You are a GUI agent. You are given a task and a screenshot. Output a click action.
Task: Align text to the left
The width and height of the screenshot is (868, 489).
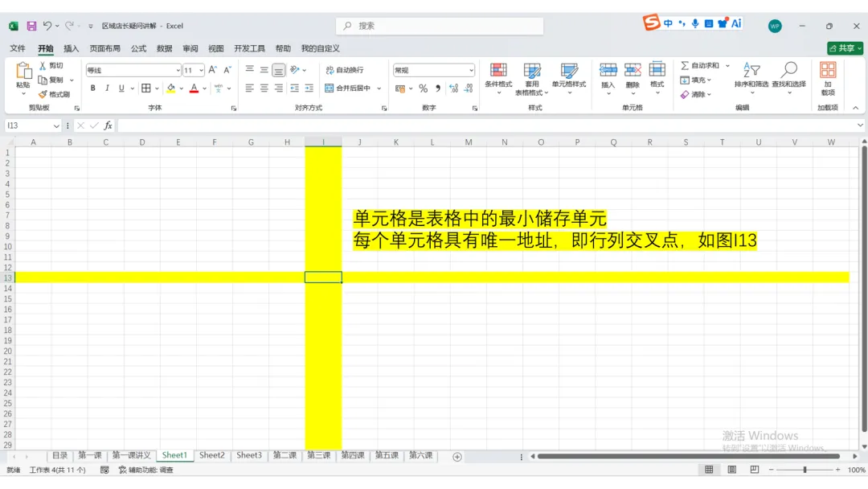click(x=250, y=88)
